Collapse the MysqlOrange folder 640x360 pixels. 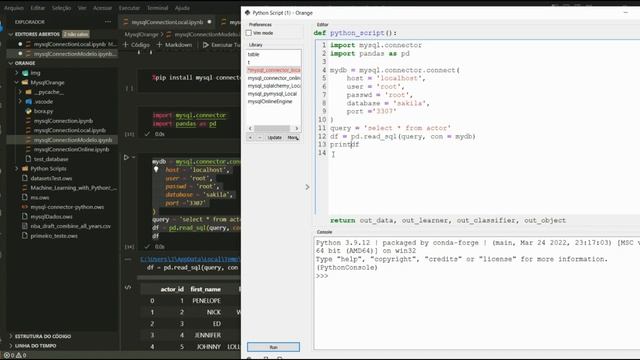[x=17, y=82]
